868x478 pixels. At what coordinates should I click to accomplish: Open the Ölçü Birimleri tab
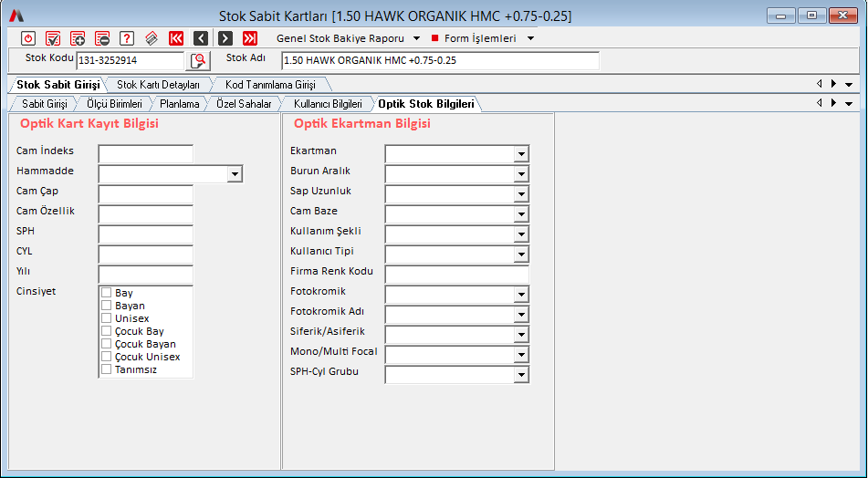point(114,104)
